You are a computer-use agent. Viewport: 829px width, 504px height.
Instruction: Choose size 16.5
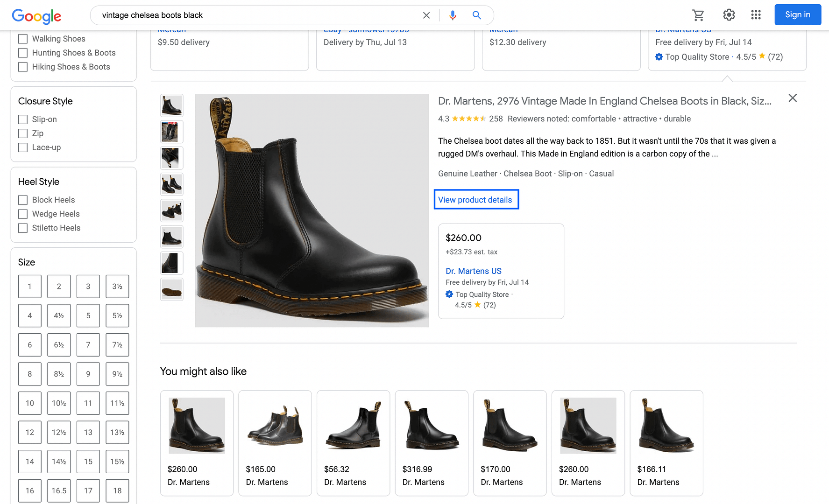[59, 490]
